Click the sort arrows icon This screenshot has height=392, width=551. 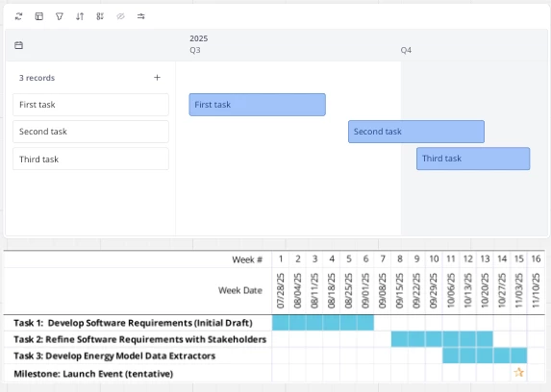tap(80, 16)
